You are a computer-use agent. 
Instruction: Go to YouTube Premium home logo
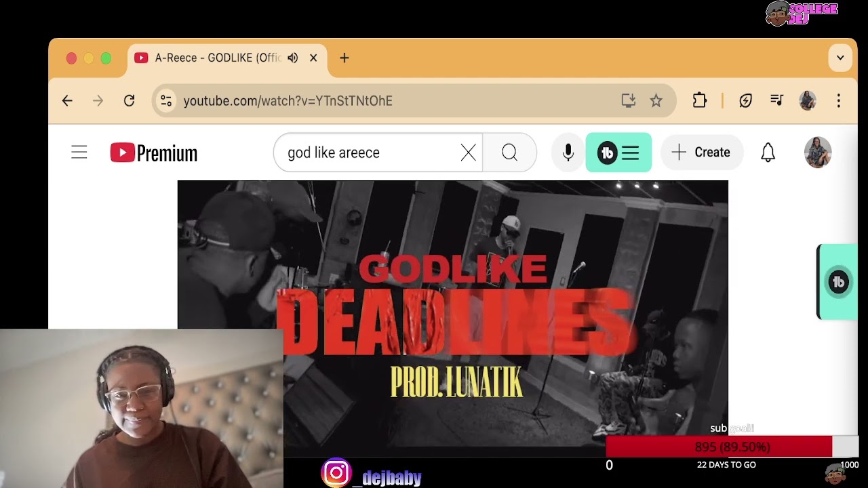click(x=154, y=153)
